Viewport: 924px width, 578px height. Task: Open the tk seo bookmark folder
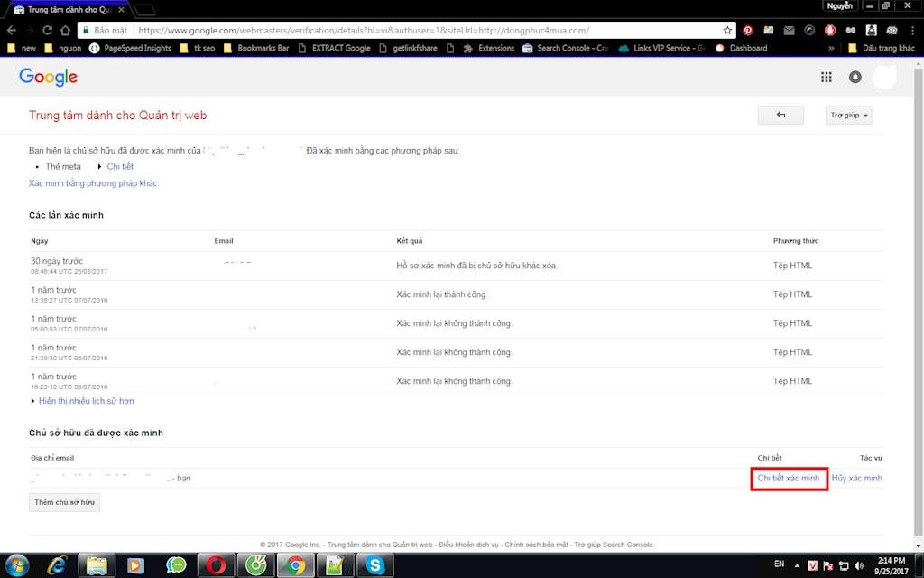coord(198,49)
